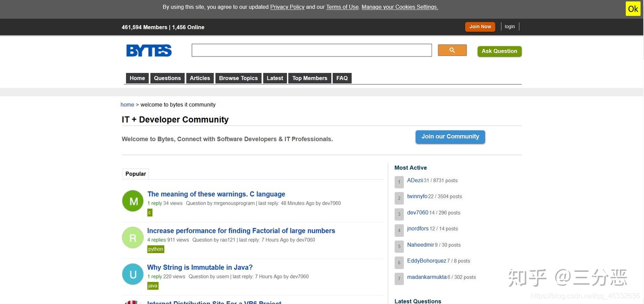
Task: Open member jnordfors's profile
Action: pyautogui.click(x=418, y=229)
